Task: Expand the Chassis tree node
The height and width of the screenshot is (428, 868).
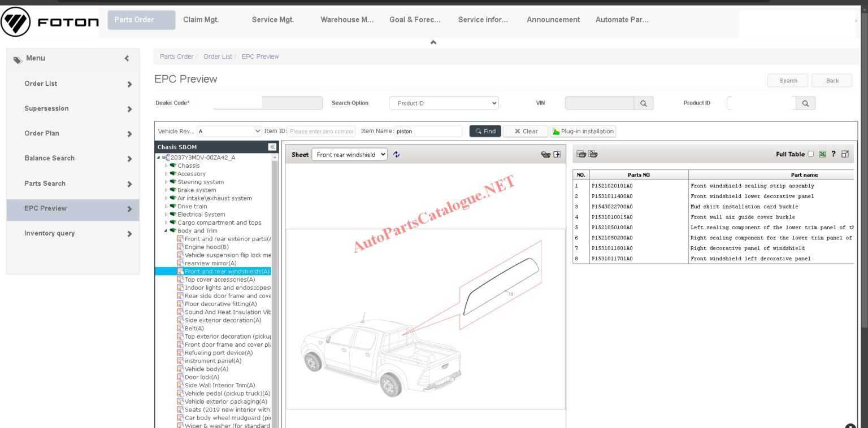Action: point(165,165)
